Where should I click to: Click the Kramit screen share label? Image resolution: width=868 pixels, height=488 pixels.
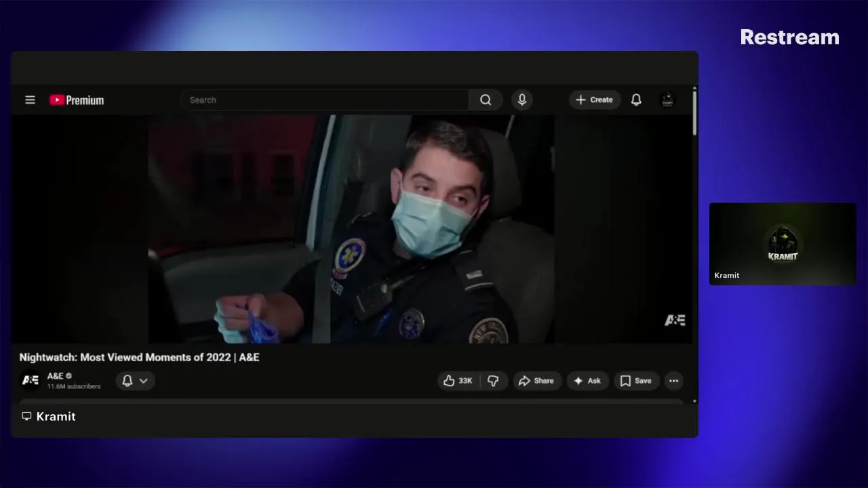coord(56,416)
